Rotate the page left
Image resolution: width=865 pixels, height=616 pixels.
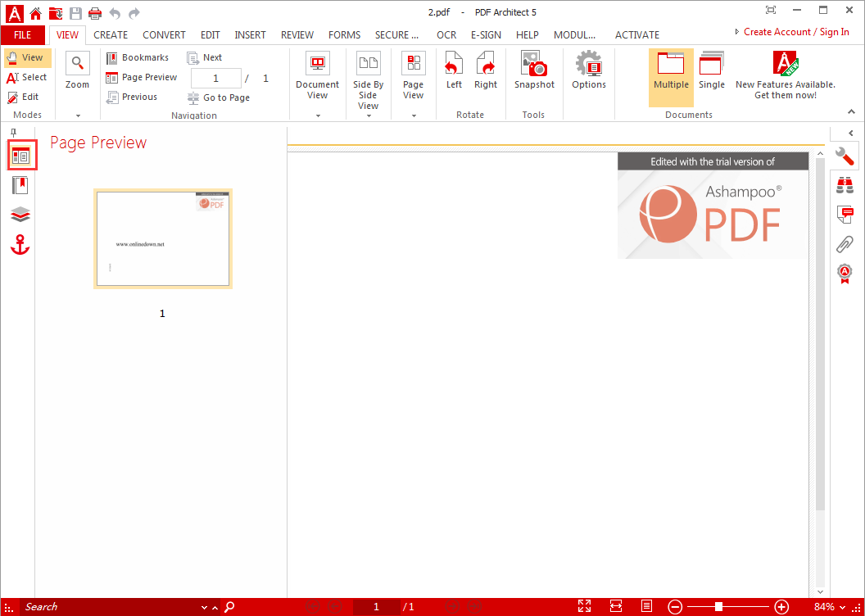[x=454, y=71]
